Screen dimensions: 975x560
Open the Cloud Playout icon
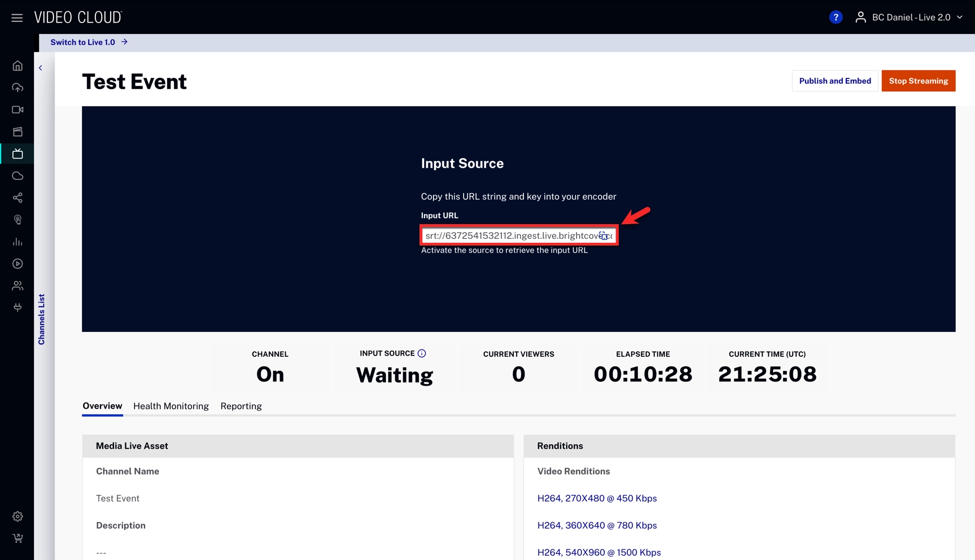[x=18, y=176]
